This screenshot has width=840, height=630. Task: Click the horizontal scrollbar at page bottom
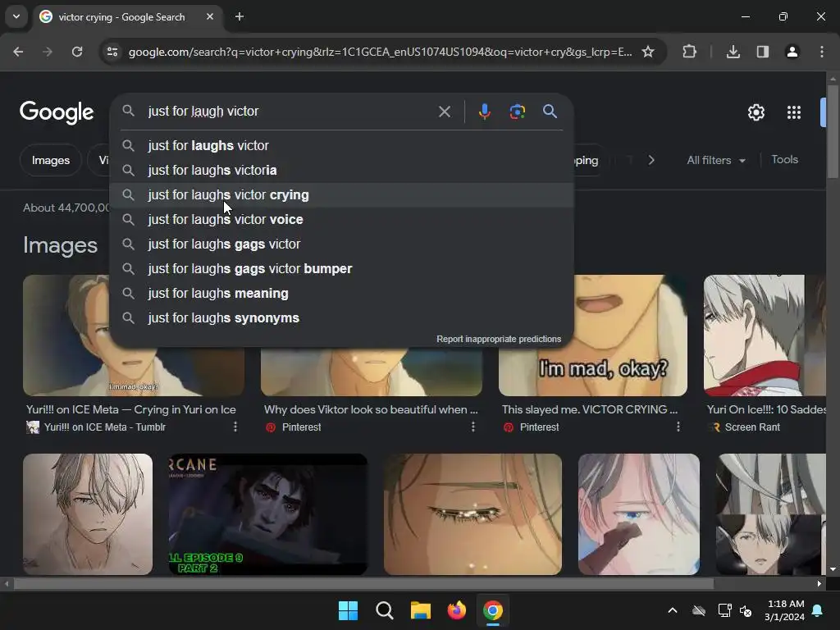click(x=363, y=584)
